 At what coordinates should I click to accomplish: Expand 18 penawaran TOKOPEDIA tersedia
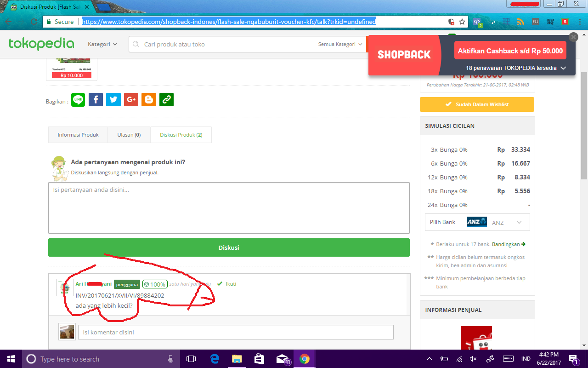pyautogui.click(x=516, y=68)
